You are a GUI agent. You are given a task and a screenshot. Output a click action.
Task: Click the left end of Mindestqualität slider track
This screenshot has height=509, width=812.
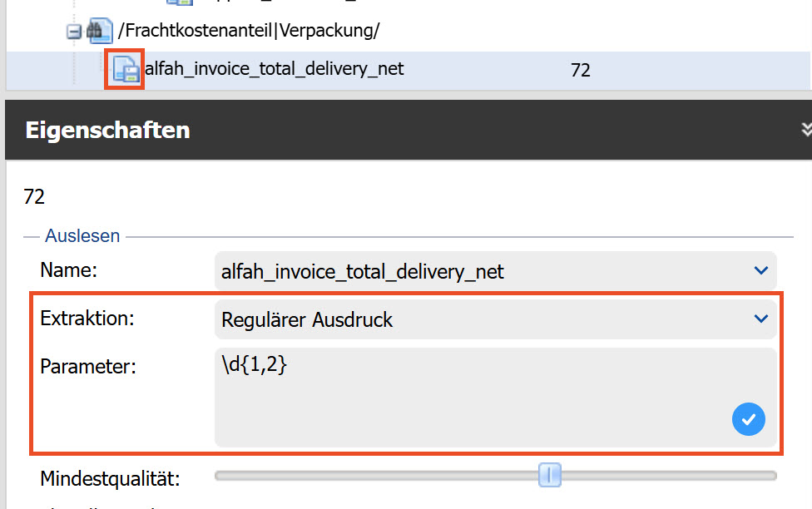pyautogui.click(x=220, y=476)
